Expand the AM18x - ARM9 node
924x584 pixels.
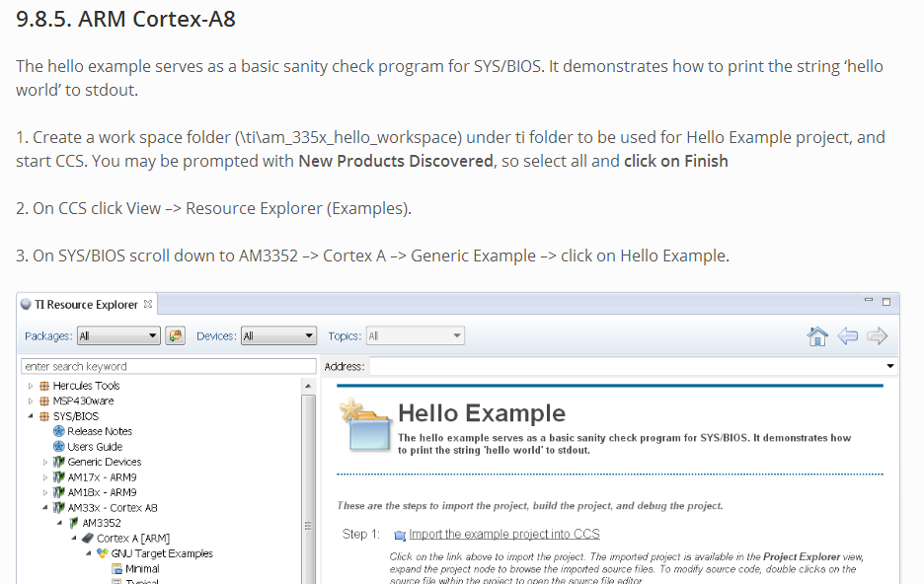(45, 493)
